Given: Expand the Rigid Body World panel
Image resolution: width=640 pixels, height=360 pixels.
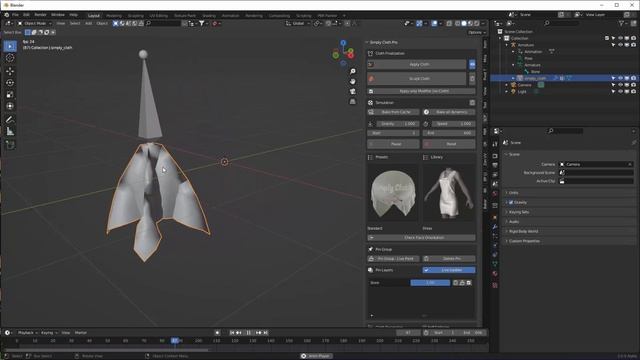Looking at the screenshot, I should click(523, 231).
